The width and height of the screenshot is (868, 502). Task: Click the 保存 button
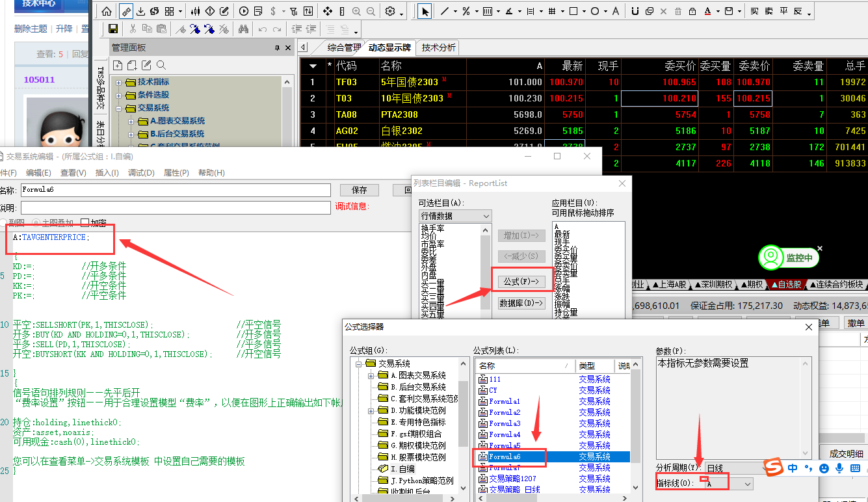[x=359, y=190]
